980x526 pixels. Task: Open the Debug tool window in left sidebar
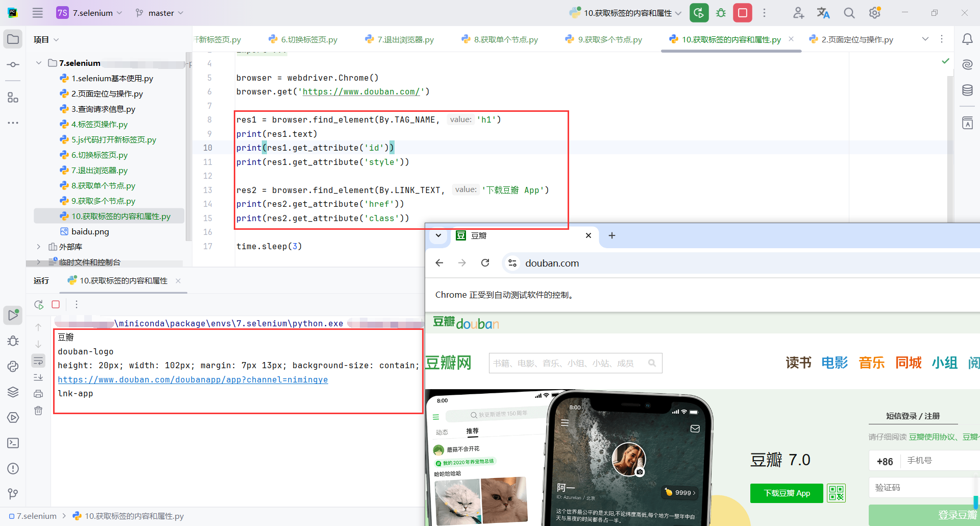(13, 341)
